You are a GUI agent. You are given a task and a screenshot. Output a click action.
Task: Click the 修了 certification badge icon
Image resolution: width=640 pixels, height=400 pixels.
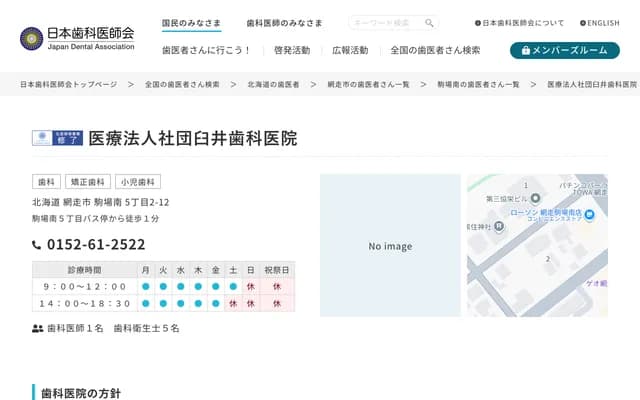click(57, 139)
